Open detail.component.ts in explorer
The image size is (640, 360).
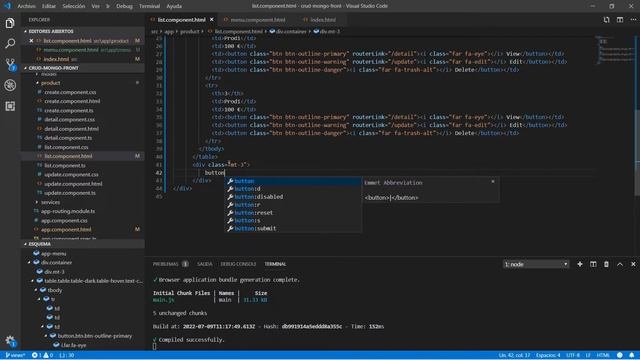[68, 138]
